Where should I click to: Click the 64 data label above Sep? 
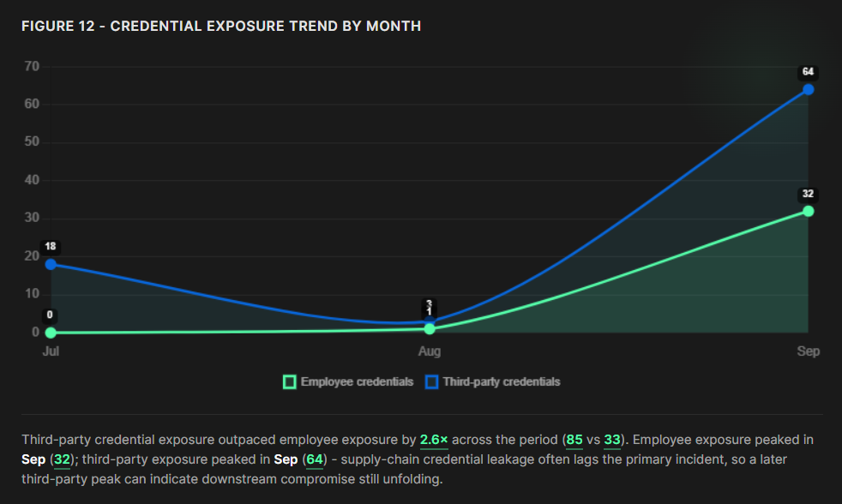pyautogui.click(x=809, y=72)
